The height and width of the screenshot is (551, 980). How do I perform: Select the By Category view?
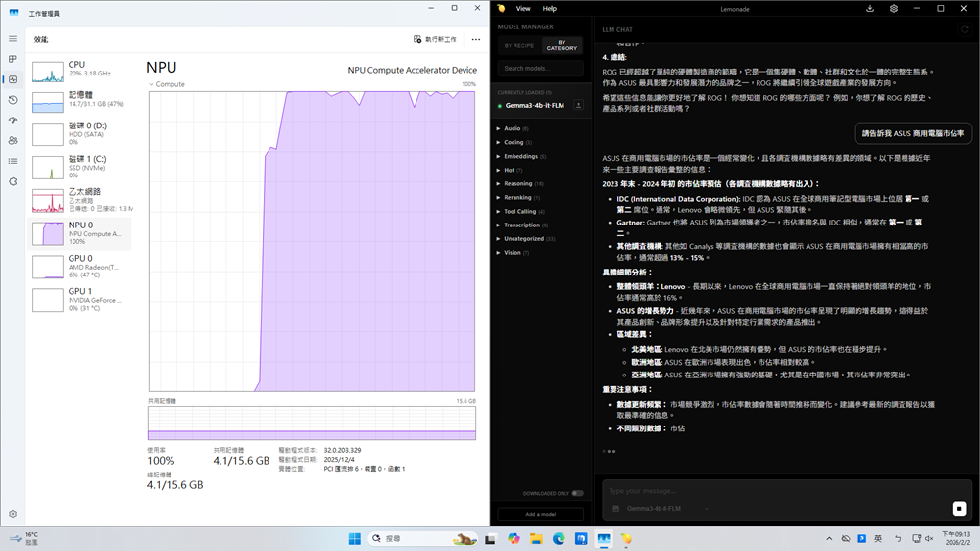pyautogui.click(x=562, y=46)
